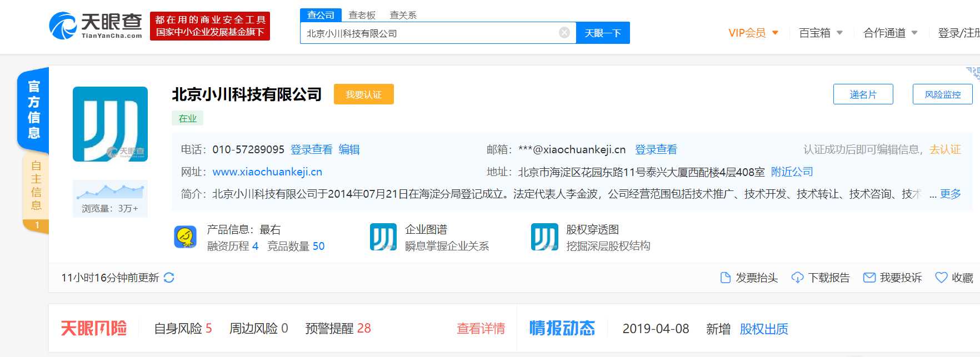
Task: Clear the search box with the X icon
Action: pos(564,33)
